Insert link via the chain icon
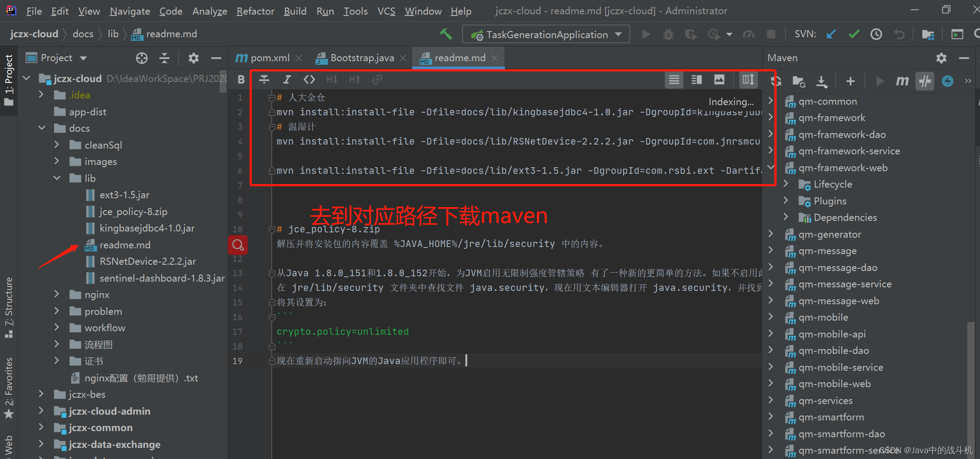Image resolution: width=980 pixels, height=459 pixels. point(377,79)
